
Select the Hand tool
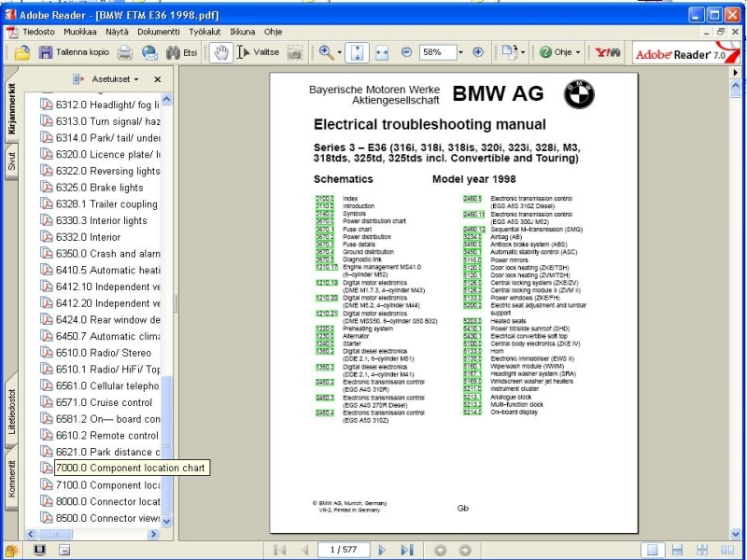tap(221, 52)
